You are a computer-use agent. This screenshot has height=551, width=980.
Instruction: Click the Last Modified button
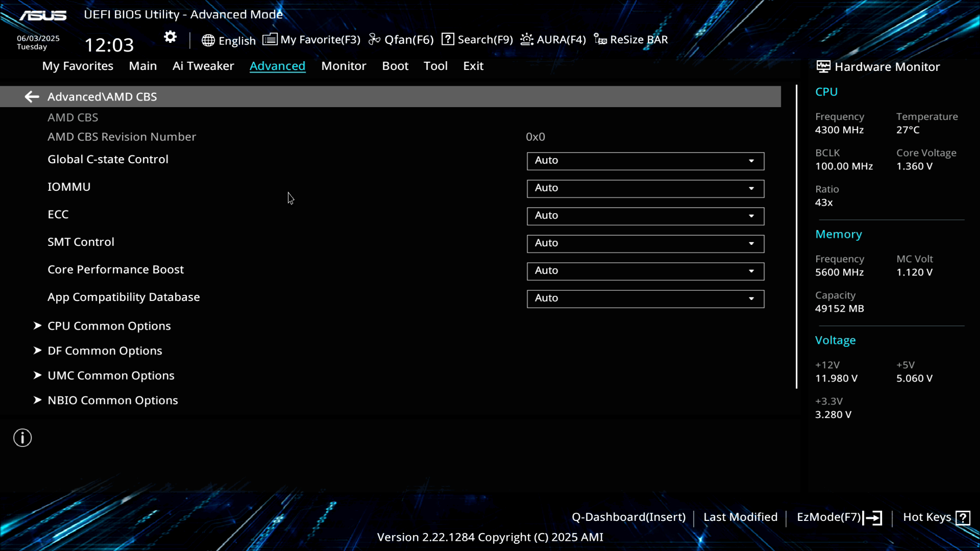[740, 517]
